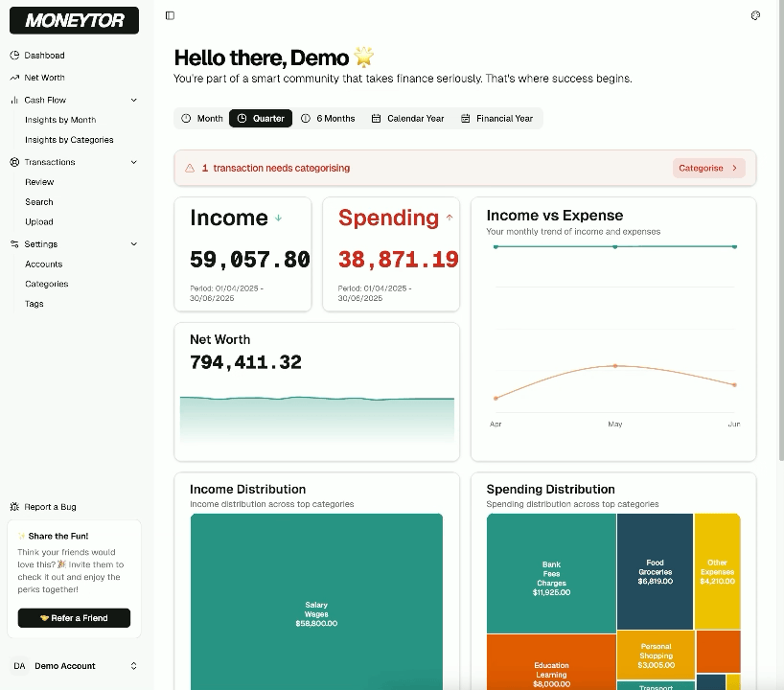The width and height of the screenshot is (784, 690).
Task: Click the Income down-arrow trend icon
Action: [x=279, y=218]
